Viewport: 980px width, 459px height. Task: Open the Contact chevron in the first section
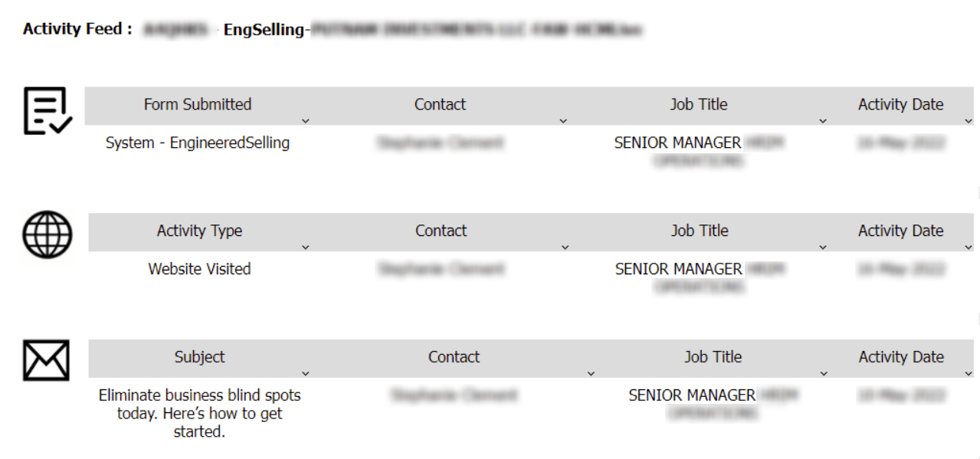565,120
